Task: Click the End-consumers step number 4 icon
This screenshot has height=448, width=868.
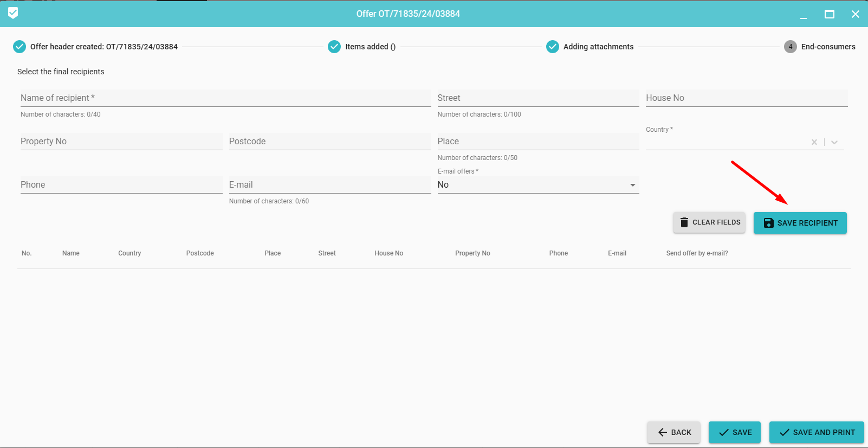Action: pyautogui.click(x=790, y=47)
